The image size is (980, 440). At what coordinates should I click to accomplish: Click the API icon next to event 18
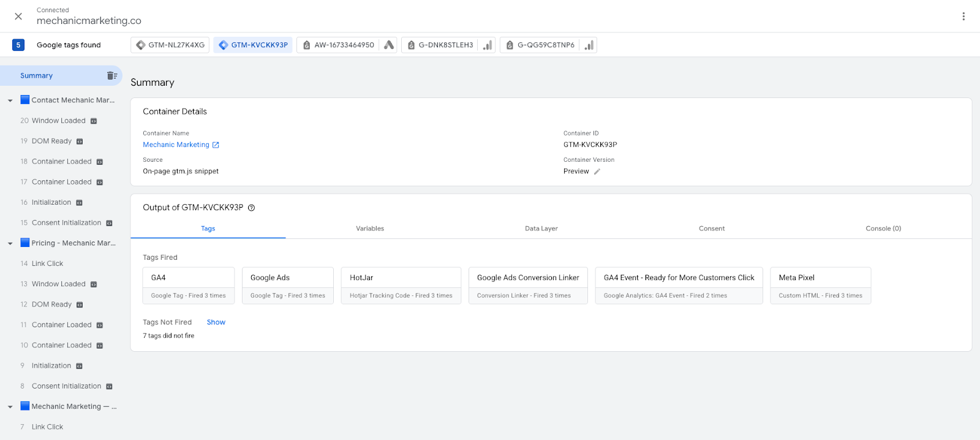coord(100,162)
